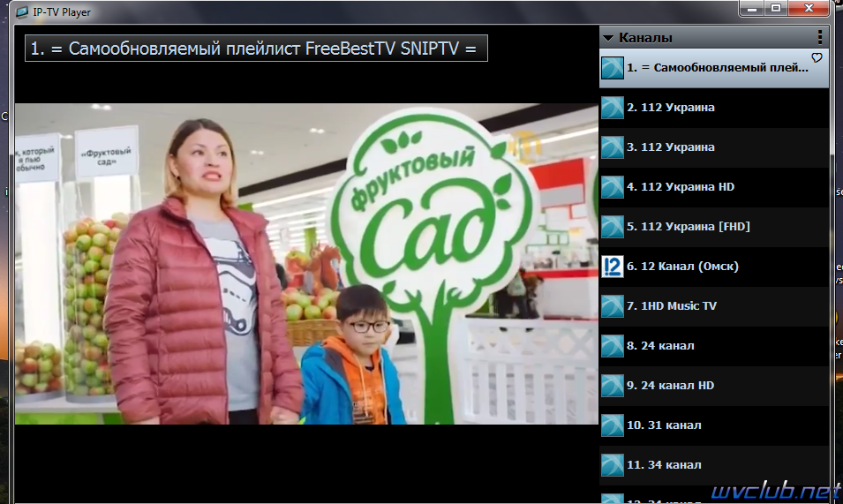Maximize the IP-TV Player window
The image size is (843, 504).
pyautogui.click(x=776, y=9)
